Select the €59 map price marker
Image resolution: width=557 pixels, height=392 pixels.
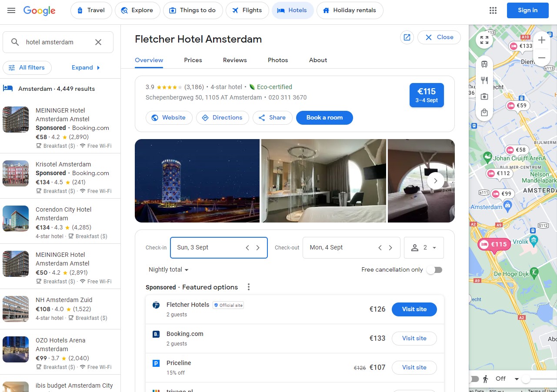[517, 105]
